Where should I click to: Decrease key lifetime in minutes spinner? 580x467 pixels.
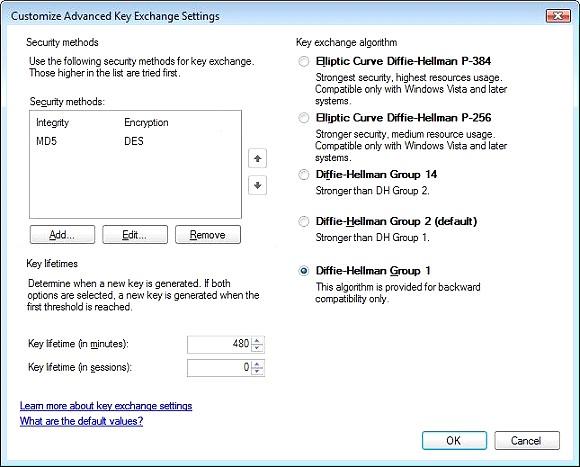coord(257,348)
